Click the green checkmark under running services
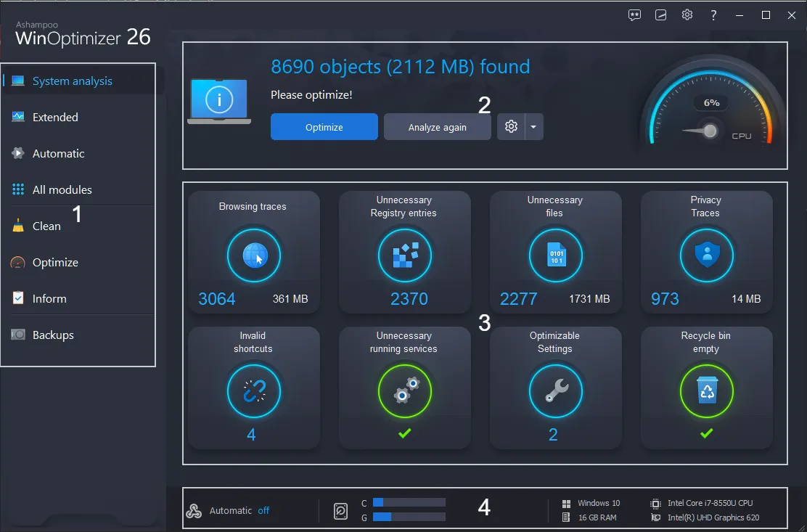 pos(404,434)
